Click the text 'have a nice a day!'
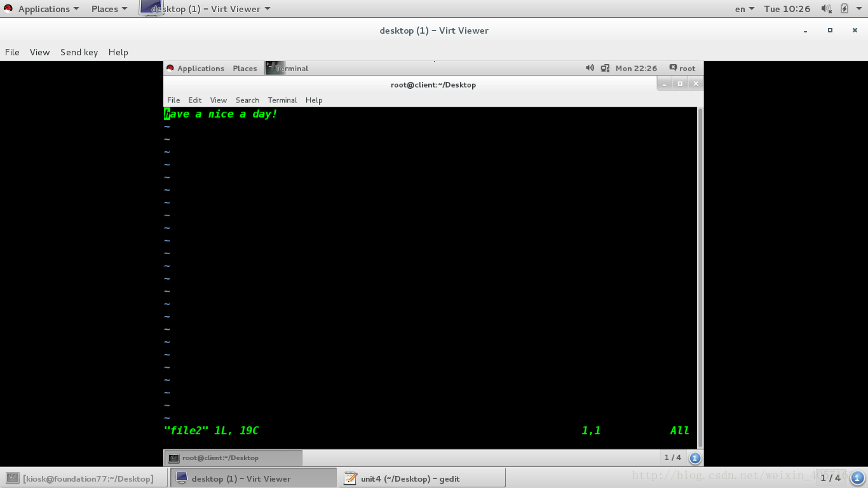 click(220, 114)
